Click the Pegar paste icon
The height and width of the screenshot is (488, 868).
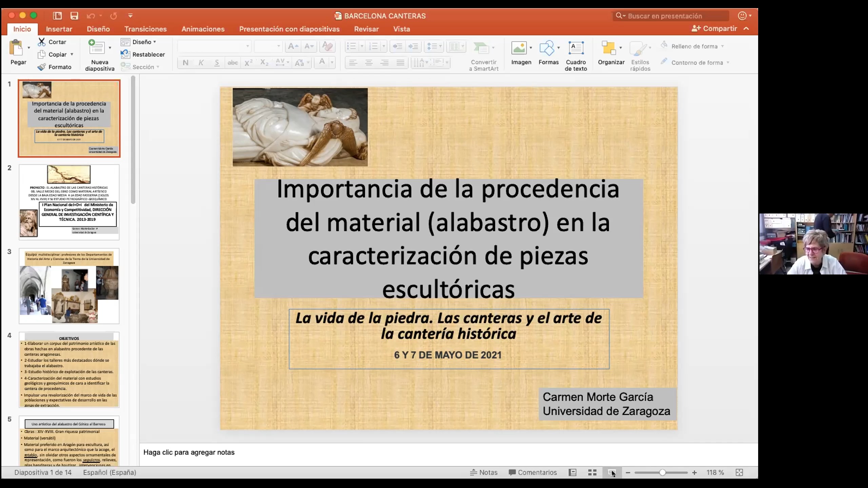click(16, 48)
